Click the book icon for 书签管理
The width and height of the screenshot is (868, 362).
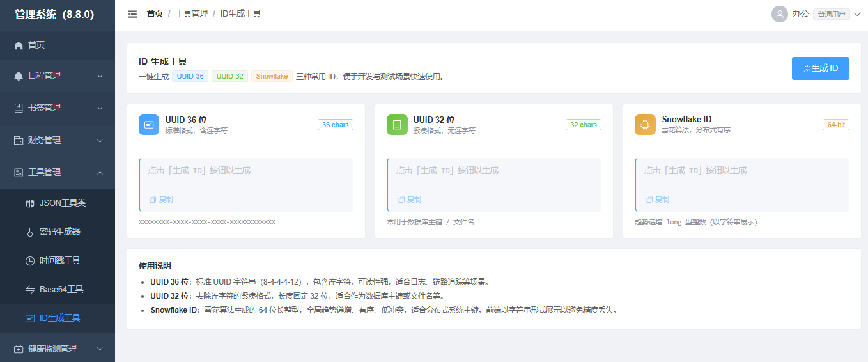pos(19,108)
